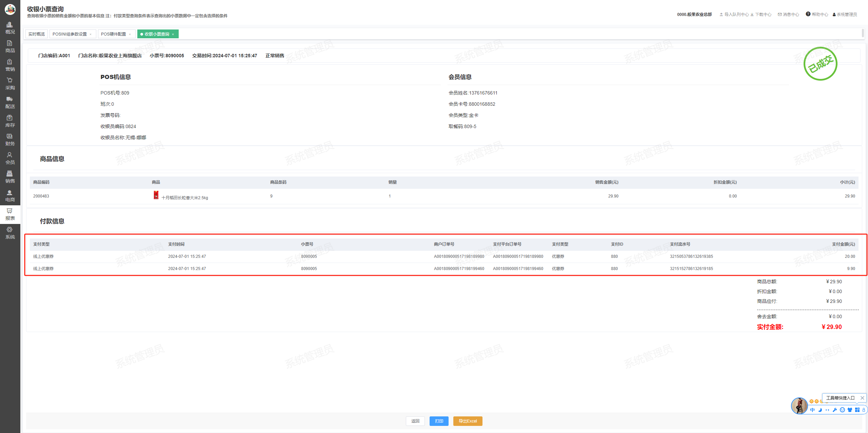Image resolution: width=868 pixels, height=433 pixels.
Task: Click the orange 导出Excel button
Action: click(468, 421)
